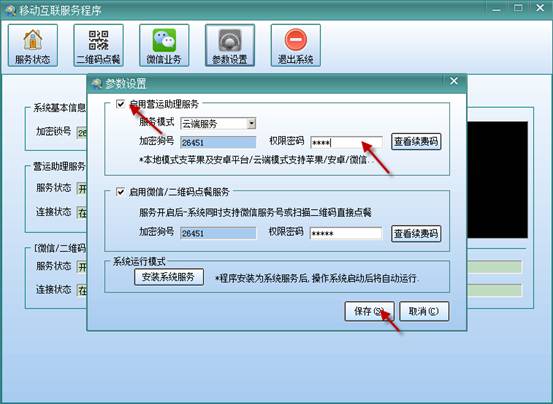Open the 云端服务 combo box
This screenshot has height=404, width=553.
pos(218,123)
